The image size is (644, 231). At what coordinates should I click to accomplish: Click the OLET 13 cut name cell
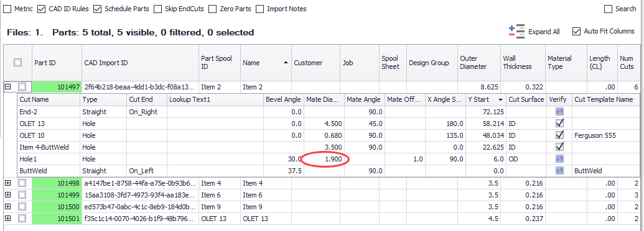tap(49, 124)
